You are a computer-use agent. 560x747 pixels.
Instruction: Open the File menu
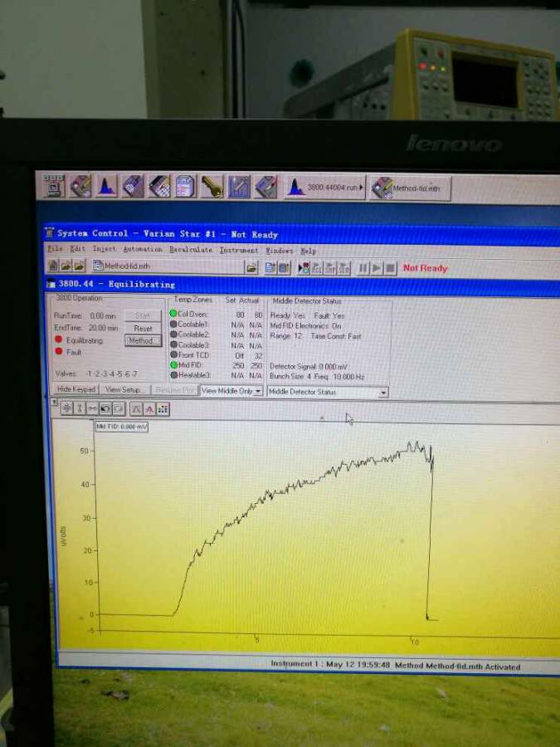pos(55,248)
